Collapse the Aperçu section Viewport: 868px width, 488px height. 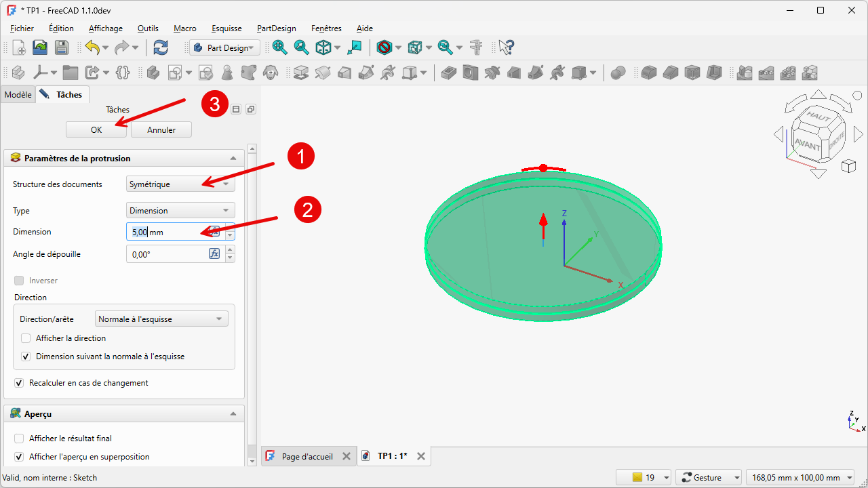(x=233, y=413)
